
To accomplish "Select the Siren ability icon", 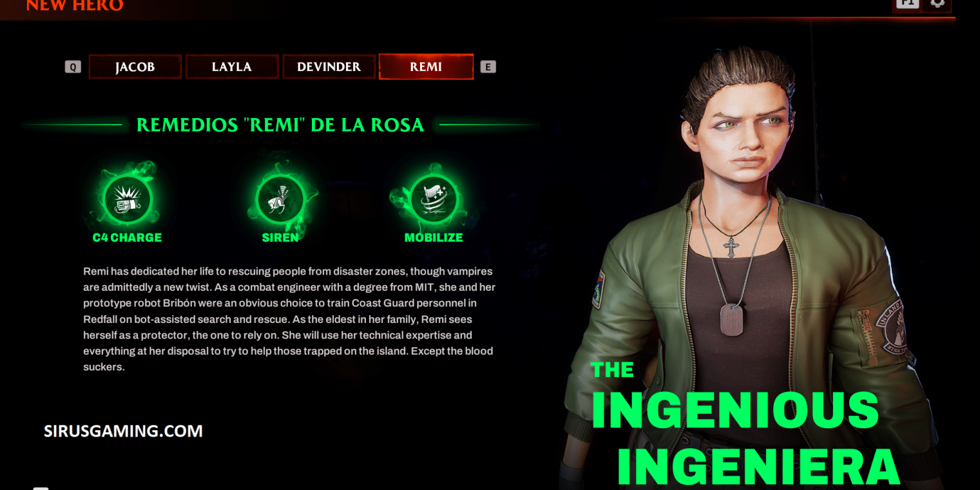I will pos(280,200).
